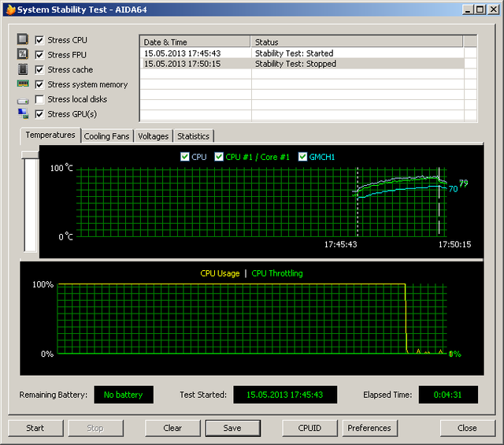Viewport: 504px width, 445px height.
Task: Click the FPU icon beside Stress FPU
Action: pyautogui.click(x=23, y=54)
